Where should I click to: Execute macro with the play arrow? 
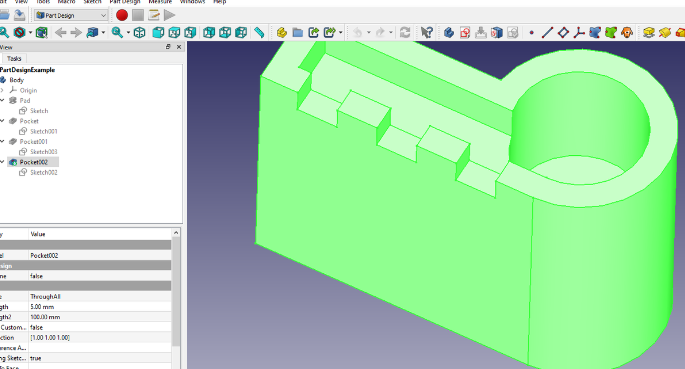point(170,15)
